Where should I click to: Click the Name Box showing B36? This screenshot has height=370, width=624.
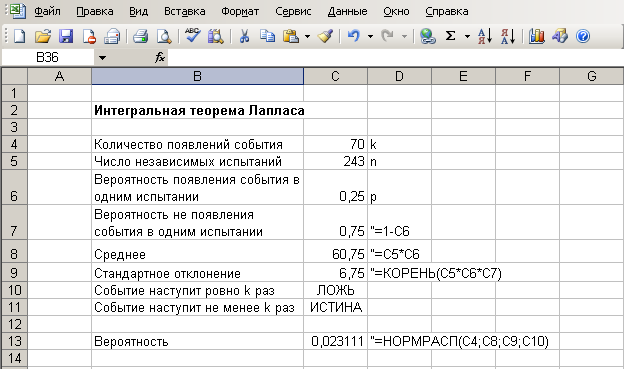pyautogui.click(x=48, y=58)
